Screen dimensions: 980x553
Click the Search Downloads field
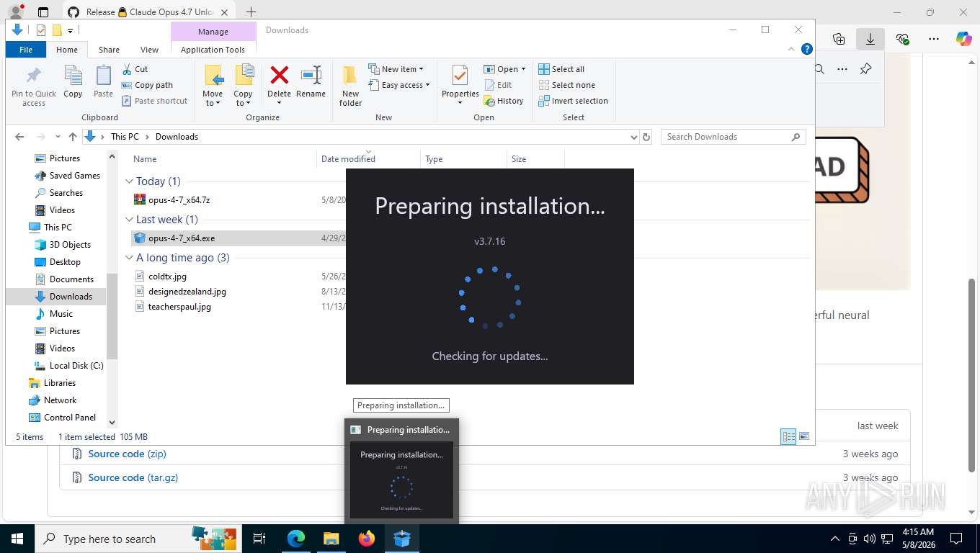[733, 137]
